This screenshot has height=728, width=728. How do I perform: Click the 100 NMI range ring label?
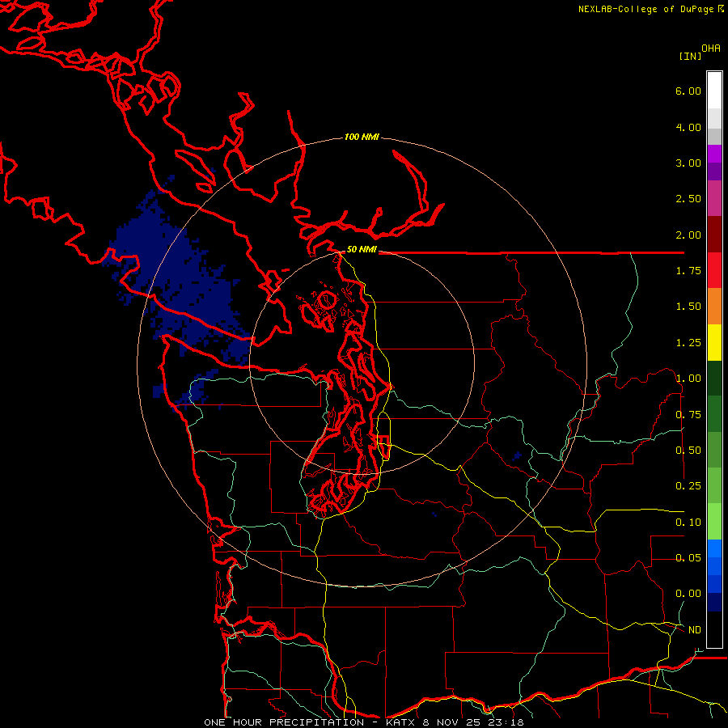tap(362, 137)
